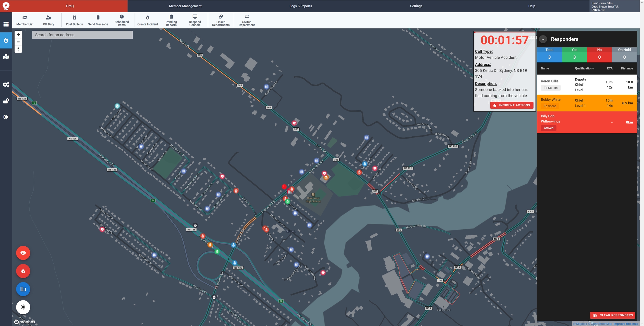Zoom in on the map
Image resolution: width=644 pixels, height=326 pixels.
[18, 35]
